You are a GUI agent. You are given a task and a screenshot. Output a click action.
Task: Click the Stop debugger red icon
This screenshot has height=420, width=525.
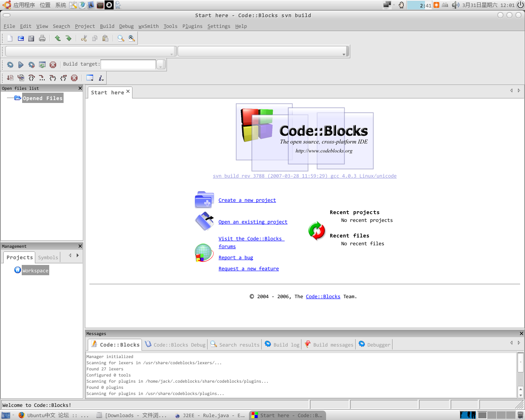(x=74, y=78)
